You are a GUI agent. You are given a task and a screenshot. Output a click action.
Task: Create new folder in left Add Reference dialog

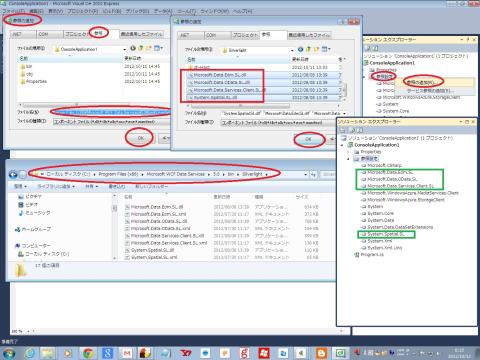pos(148,49)
